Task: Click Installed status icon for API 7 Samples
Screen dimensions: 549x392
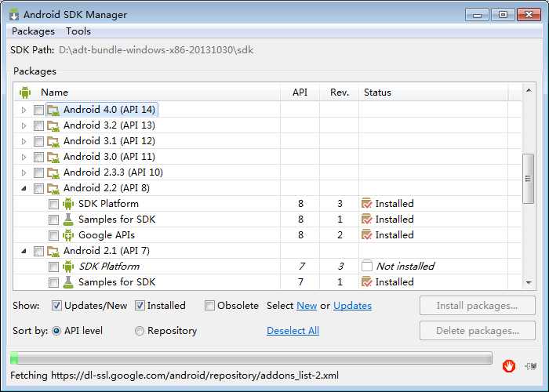Action: [x=366, y=281]
